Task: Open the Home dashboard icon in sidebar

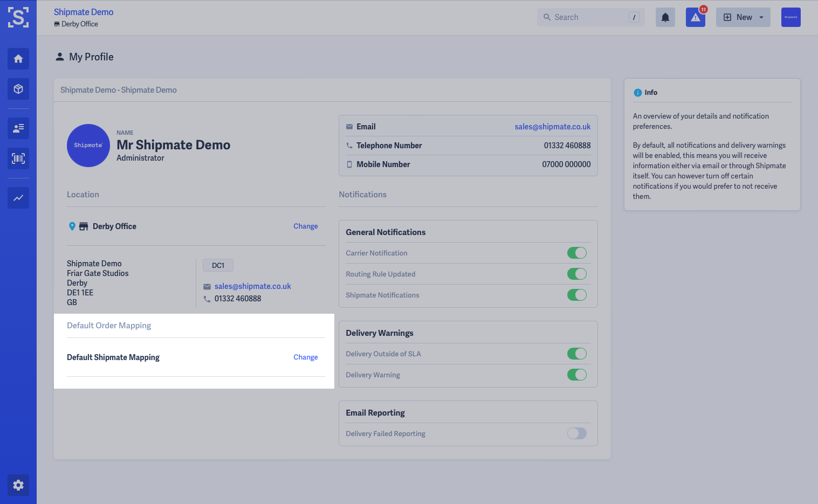Action: (18, 59)
